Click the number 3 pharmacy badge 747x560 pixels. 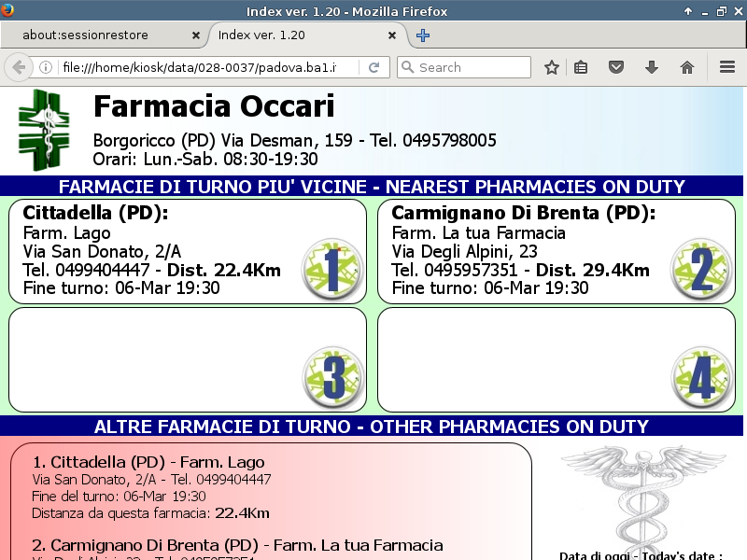[333, 378]
